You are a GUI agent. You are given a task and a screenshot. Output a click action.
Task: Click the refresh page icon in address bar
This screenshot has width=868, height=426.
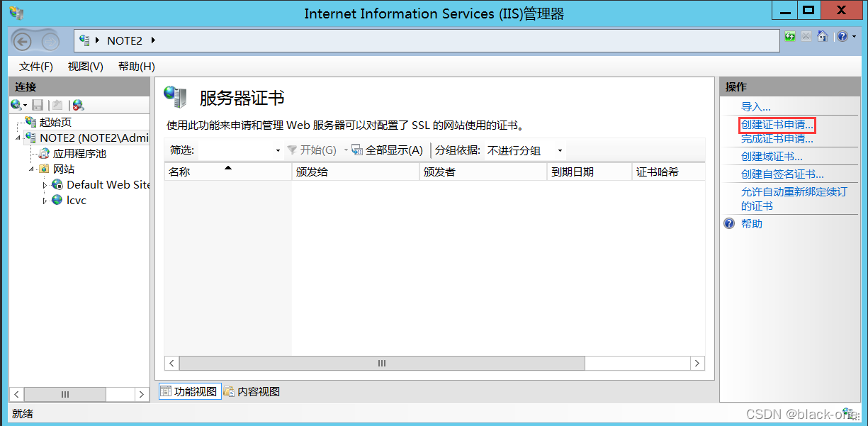(789, 36)
